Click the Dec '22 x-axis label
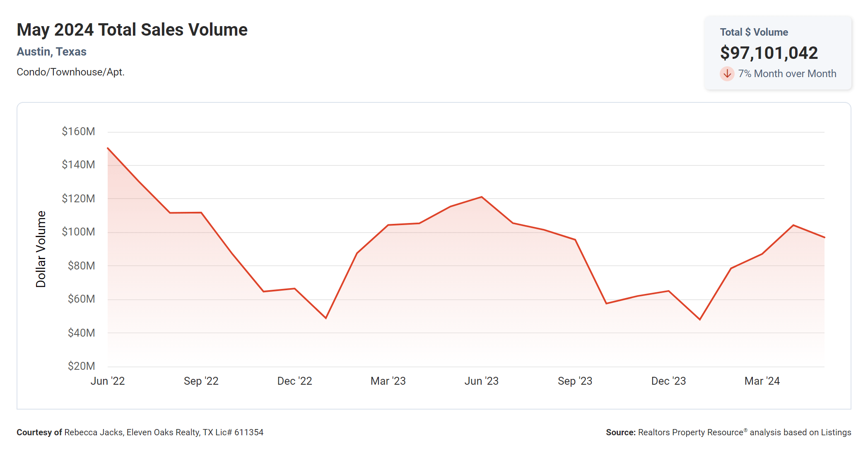 point(294,381)
